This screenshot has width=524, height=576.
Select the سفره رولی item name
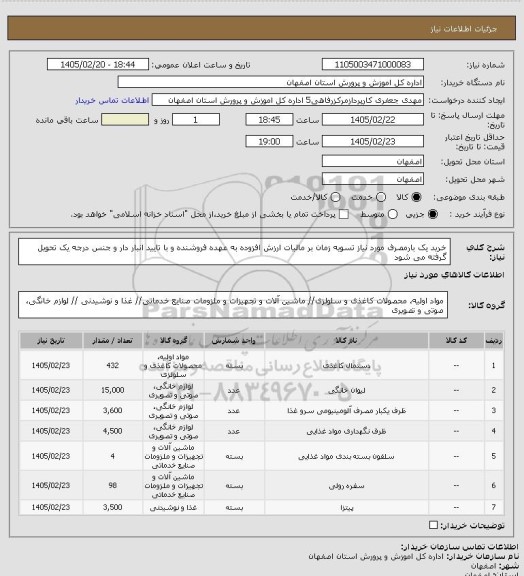[347, 486]
